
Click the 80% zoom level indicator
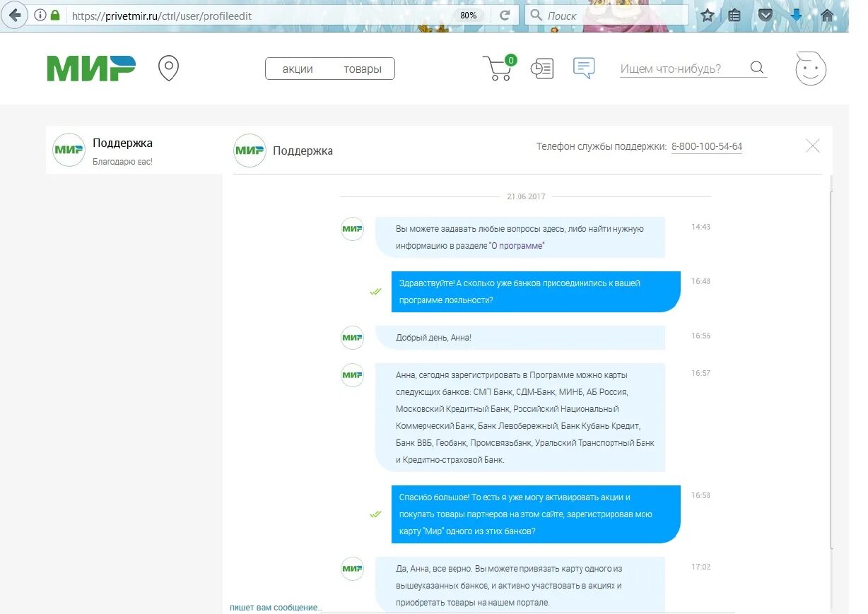[469, 15]
